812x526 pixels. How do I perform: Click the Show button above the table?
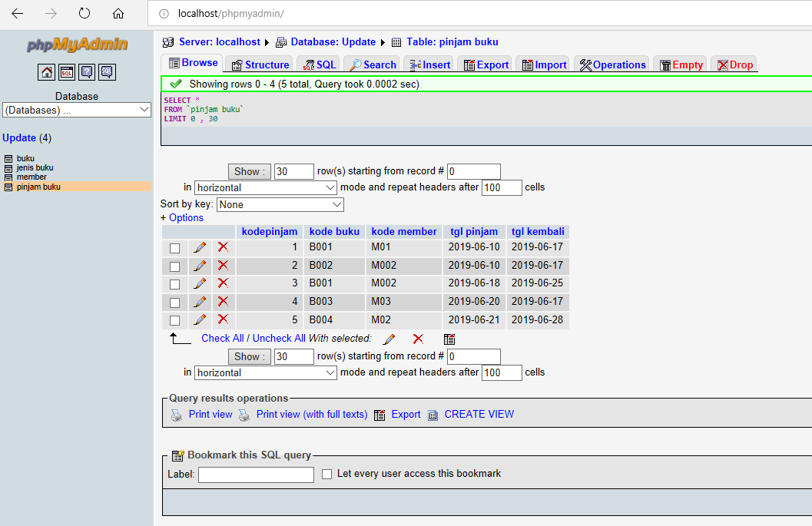coord(249,170)
